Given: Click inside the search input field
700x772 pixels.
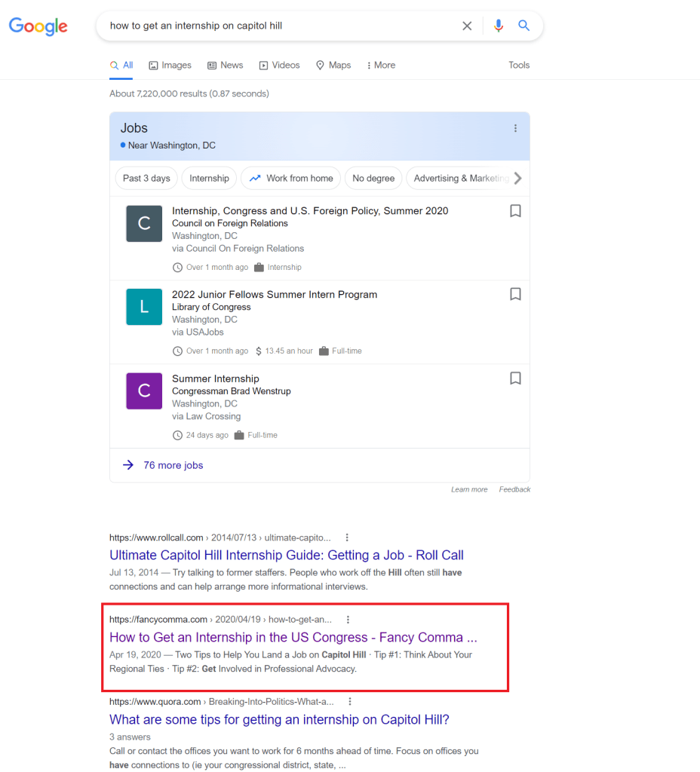Looking at the screenshot, I should (x=264, y=25).
